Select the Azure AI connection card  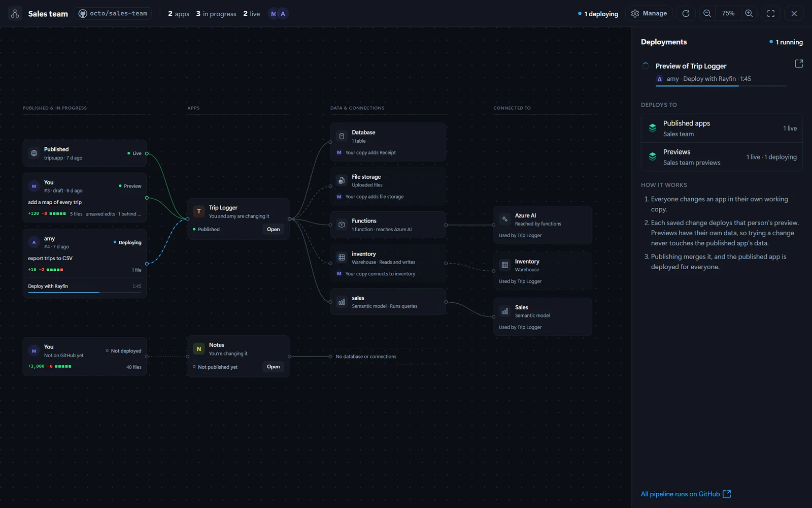(x=543, y=225)
